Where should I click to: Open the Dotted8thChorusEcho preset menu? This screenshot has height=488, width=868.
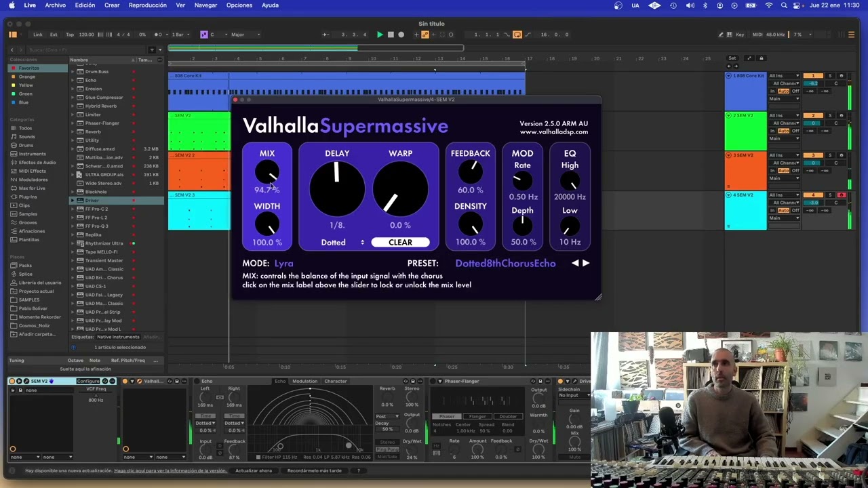(505, 264)
